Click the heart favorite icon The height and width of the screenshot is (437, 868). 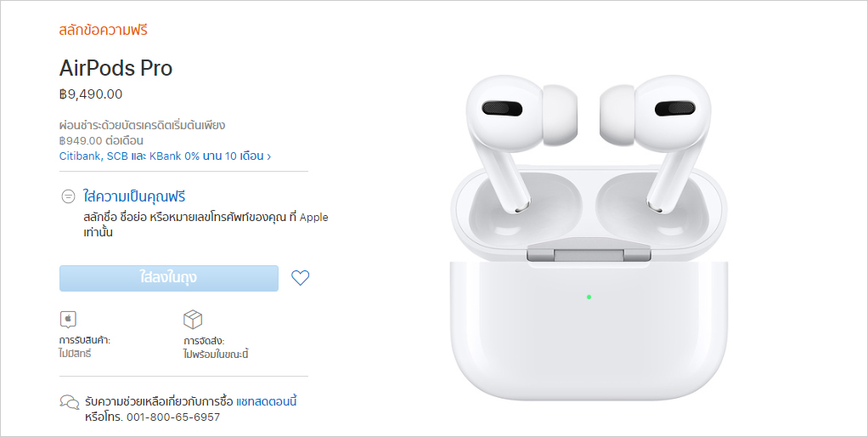[x=300, y=277]
